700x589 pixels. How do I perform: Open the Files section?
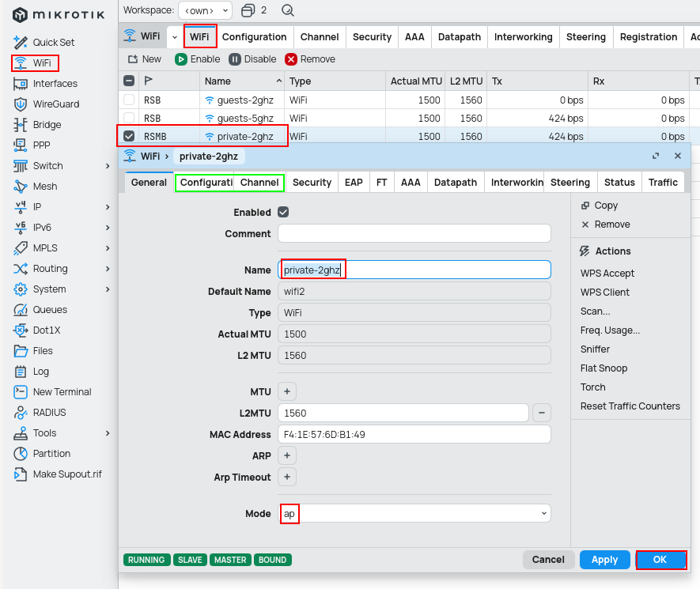click(33, 351)
